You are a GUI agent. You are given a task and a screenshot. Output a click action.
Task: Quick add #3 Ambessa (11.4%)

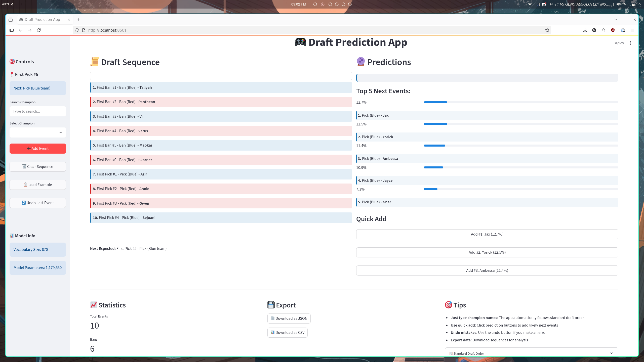pos(487,270)
